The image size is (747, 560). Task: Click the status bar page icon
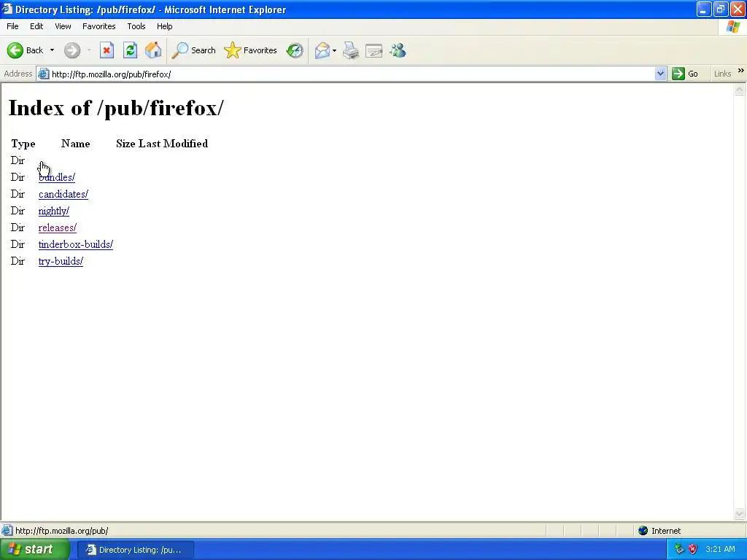click(7, 531)
